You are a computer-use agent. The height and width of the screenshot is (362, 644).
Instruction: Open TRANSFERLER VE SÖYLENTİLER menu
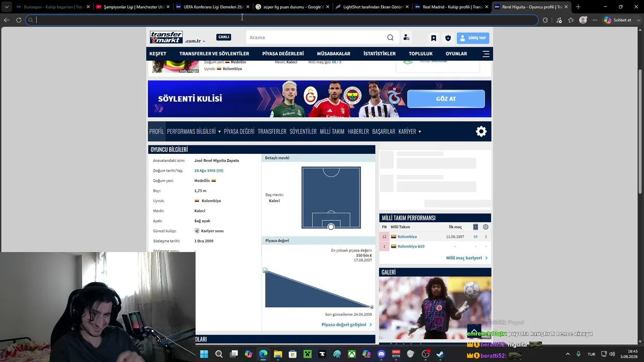(214, 54)
